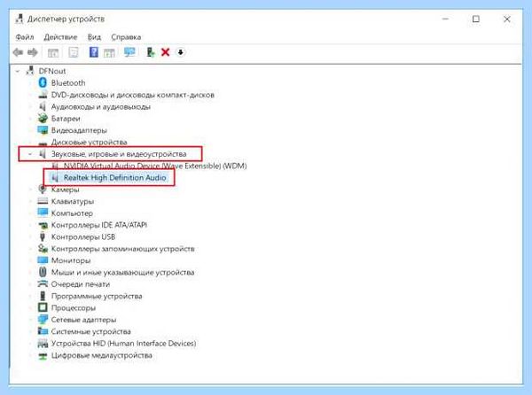The height and width of the screenshot is (395, 532).
Task: Select the Дисковые устройства category
Action: click(x=89, y=143)
